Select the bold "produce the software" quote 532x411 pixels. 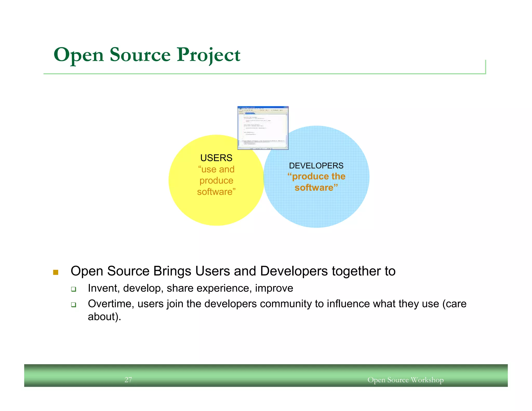point(316,182)
